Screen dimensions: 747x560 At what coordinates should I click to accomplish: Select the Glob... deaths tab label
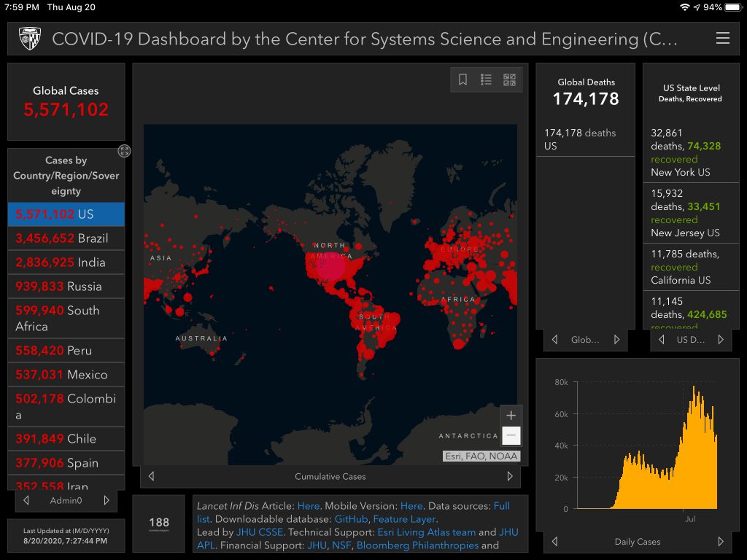(585, 340)
